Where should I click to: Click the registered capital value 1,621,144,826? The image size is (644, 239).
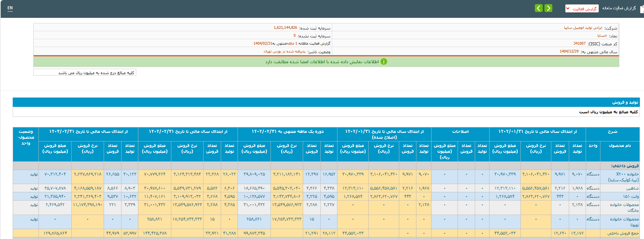pos(285,28)
